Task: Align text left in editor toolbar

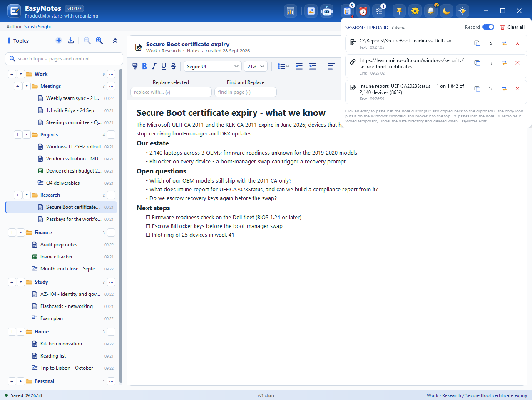Action: point(331,66)
